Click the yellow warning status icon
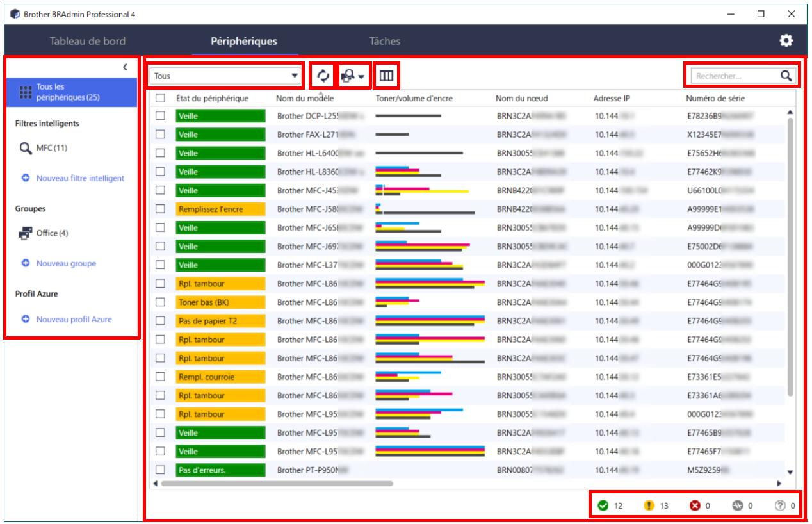 [649, 506]
